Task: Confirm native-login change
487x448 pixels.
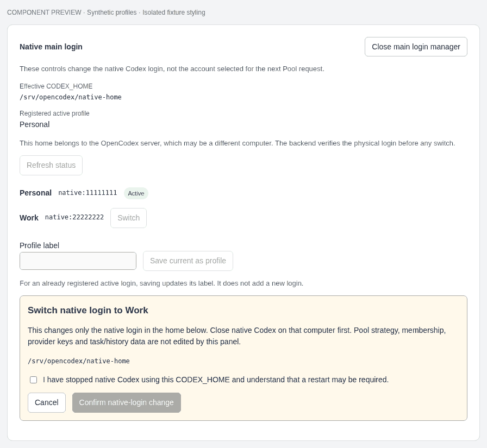Action: [127, 403]
